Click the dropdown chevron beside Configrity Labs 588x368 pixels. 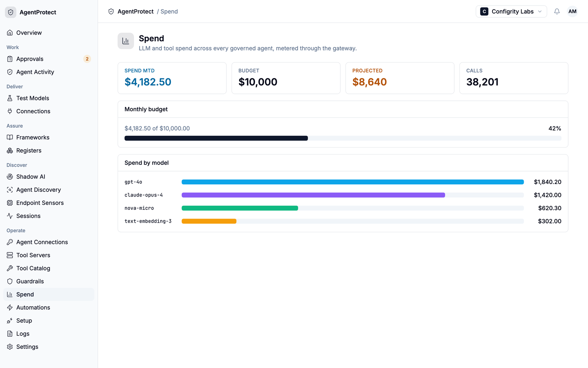(540, 11)
